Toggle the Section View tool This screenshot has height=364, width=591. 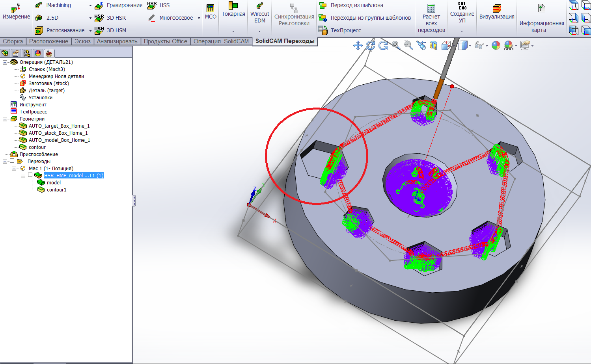click(433, 46)
